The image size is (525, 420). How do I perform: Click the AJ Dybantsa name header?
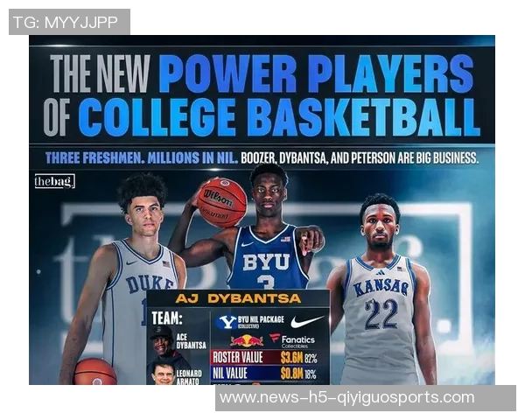click(x=238, y=298)
